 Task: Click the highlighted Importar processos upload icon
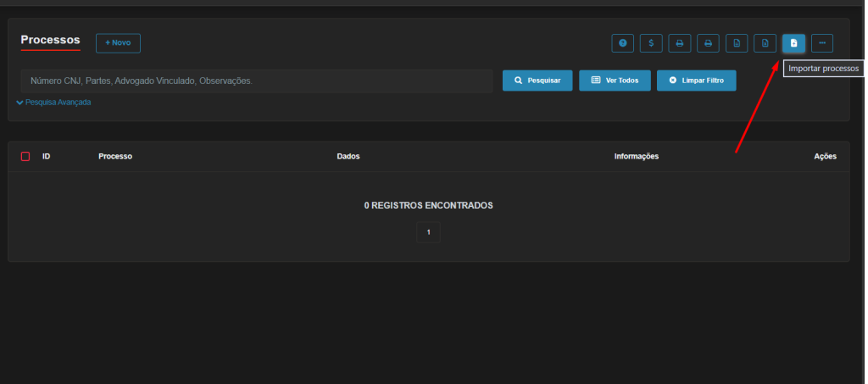point(793,43)
